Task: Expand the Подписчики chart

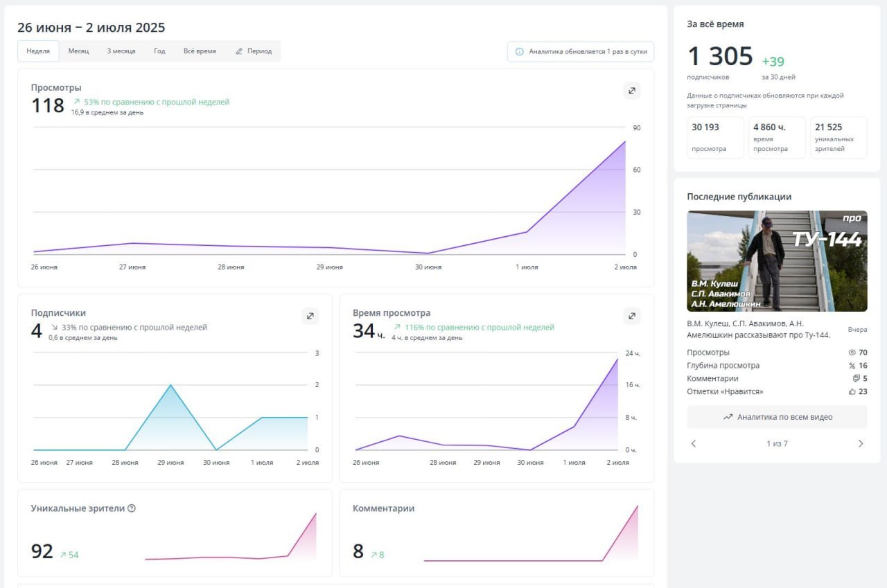Action: pyautogui.click(x=310, y=316)
